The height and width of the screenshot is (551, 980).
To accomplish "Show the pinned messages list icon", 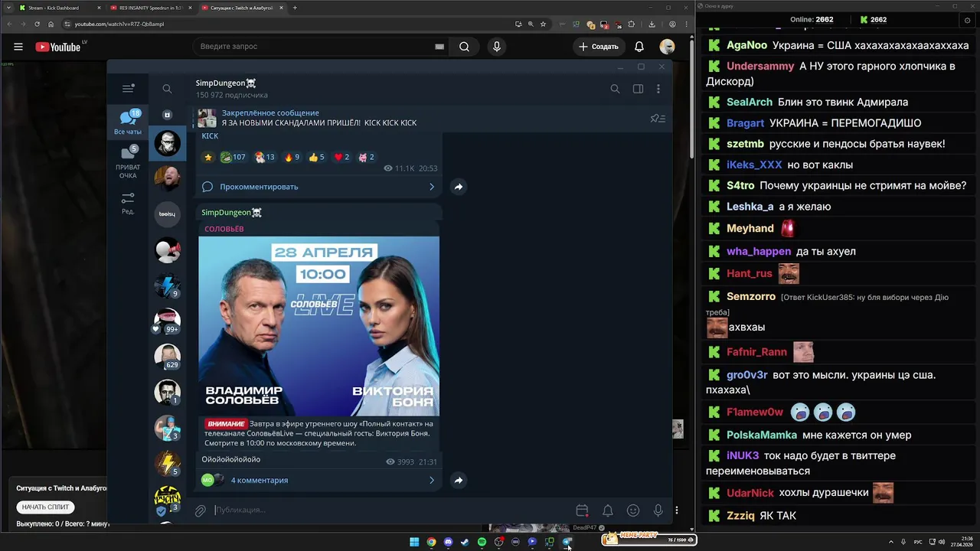I will 658,119.
